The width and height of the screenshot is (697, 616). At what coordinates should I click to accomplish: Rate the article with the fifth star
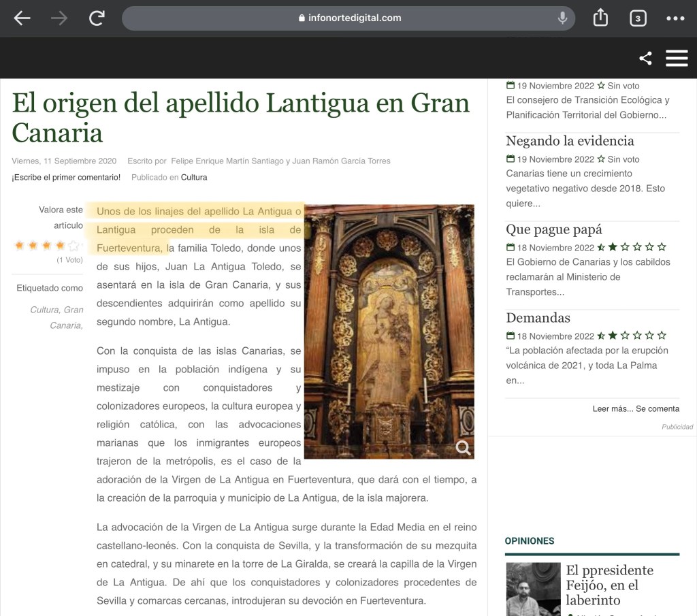(x=74, y=246)
